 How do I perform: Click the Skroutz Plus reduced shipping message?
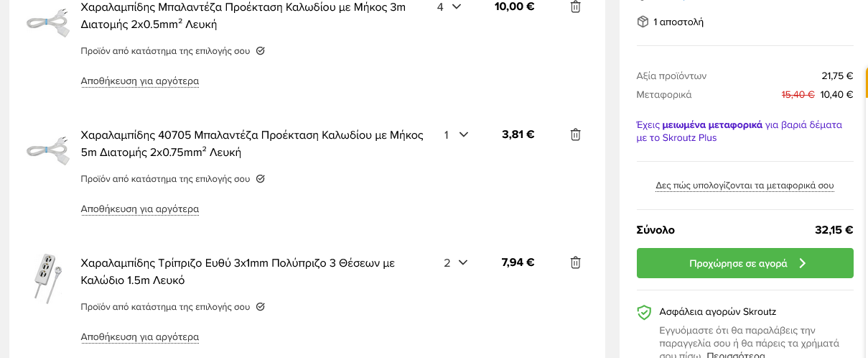(739, 131)
